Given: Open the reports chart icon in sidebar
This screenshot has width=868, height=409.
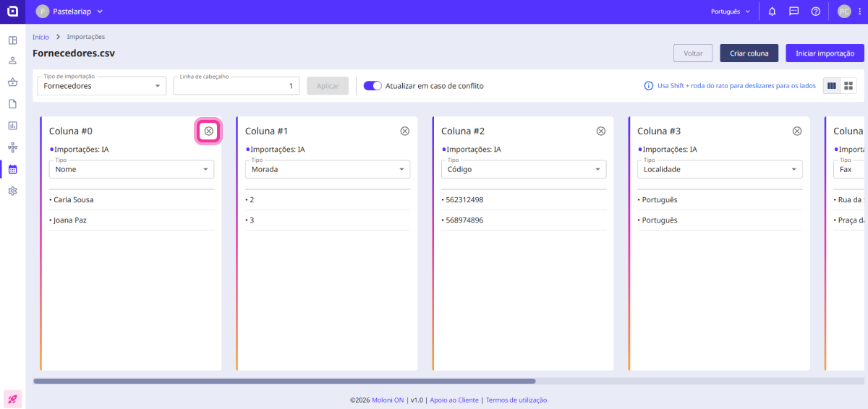Looking at the screenshot, I should [12, 126].
